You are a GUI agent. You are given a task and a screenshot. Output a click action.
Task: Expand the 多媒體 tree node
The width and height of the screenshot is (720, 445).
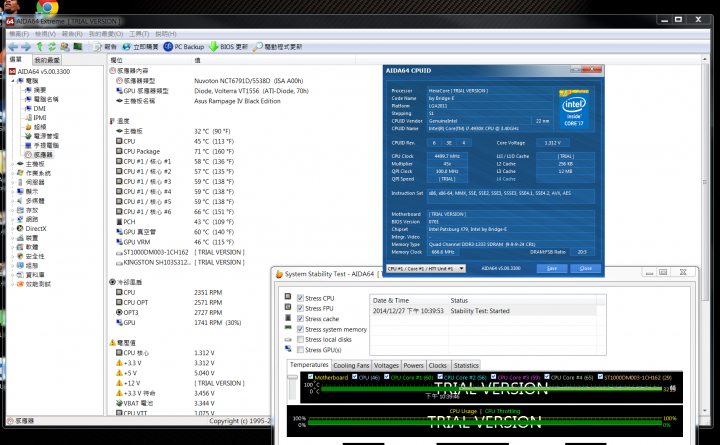pyautogui.click(x=13, y=201)
